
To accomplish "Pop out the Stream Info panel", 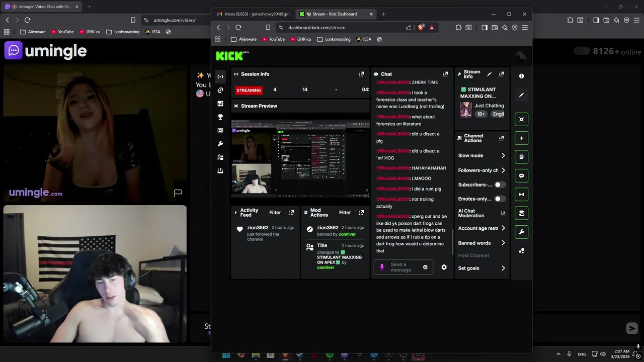I will [x=501, y=74].
